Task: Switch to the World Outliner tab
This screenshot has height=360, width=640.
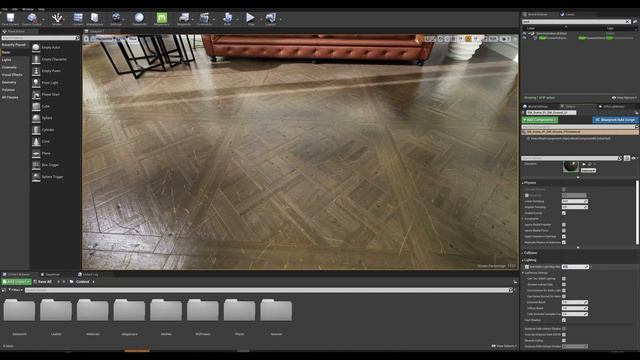Action: (538, 14)
